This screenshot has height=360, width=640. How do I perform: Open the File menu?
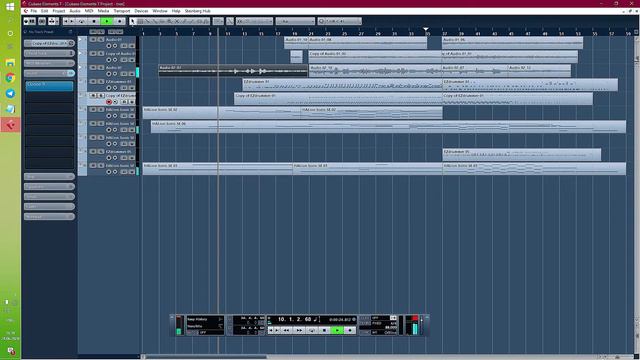click(33, 11)
